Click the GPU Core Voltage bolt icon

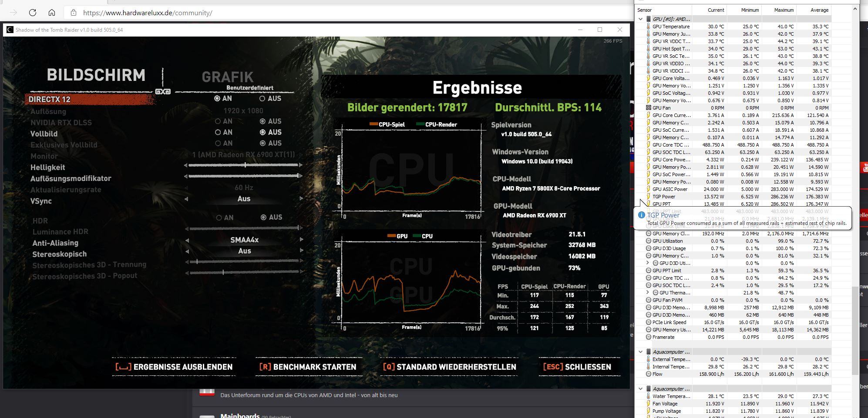click(x=648, y=78)
